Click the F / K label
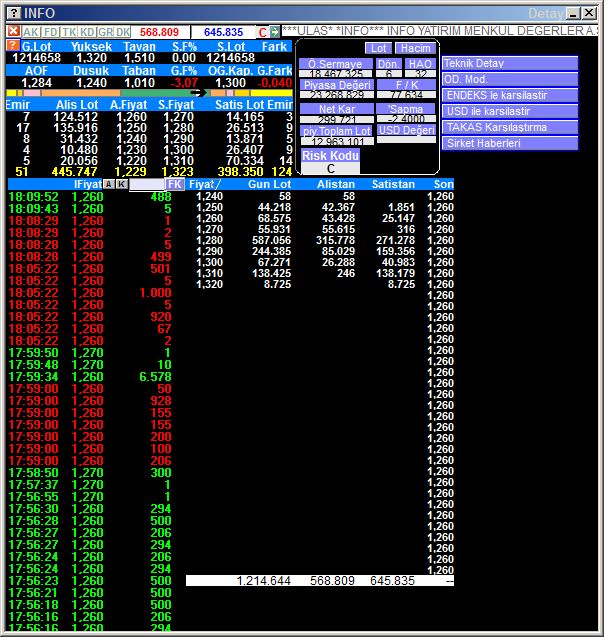This screenshot has width=604, height=637. pyautogui.click(x=407, y=85)
